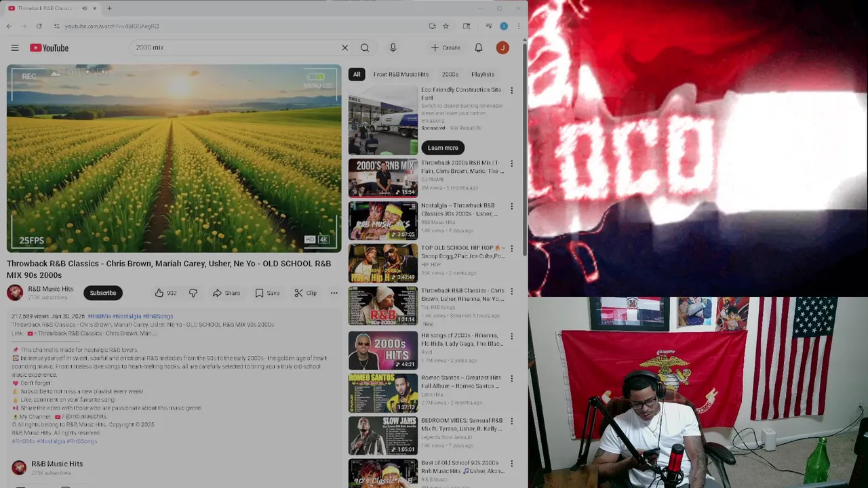The height and width of the screenshot is (488, 868).
Task: Click Learn more on the sponsored ad
Action: point(443,148)
